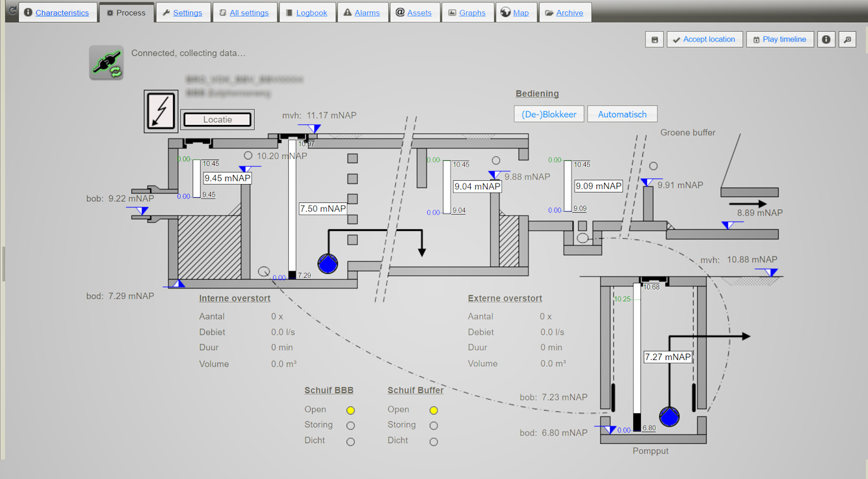
Task: Click the Pompput level gauge bar
Action: click(x=637, y=357)
